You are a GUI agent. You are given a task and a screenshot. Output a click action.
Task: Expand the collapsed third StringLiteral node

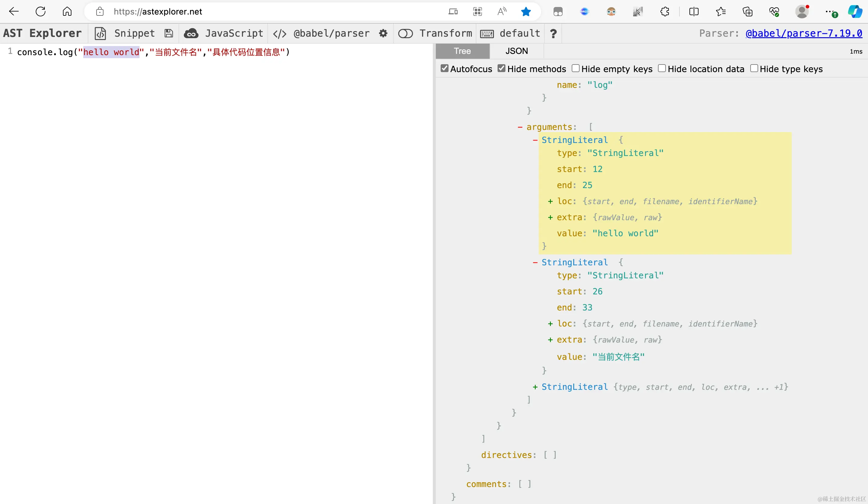point(535,387)
